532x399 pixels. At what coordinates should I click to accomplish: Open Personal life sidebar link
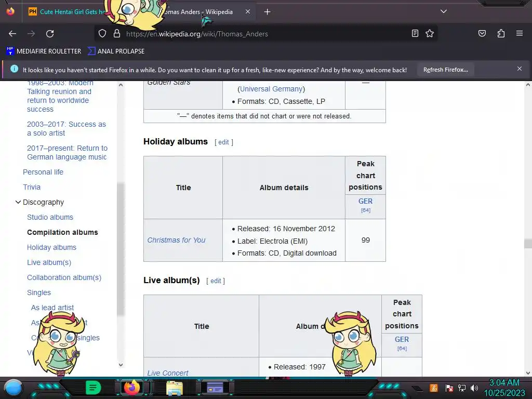(x=43, y=172)
